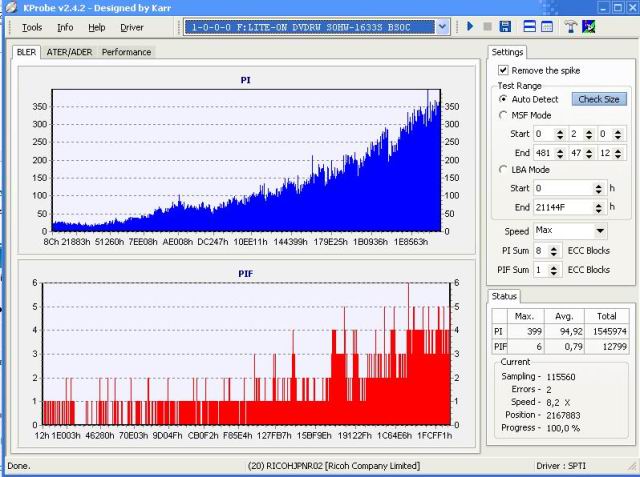640x477 pixels.
Task: Select the Status tab
Action: 504,296
